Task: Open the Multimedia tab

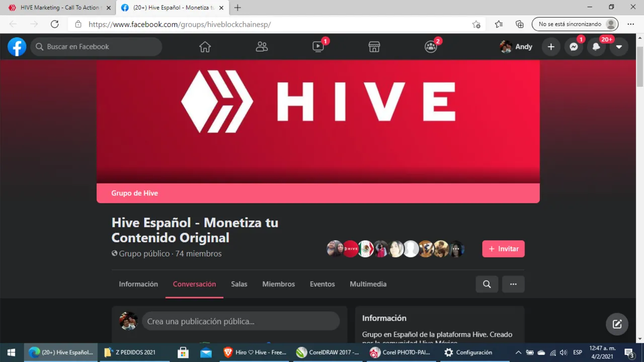Action: coord(368,284)
